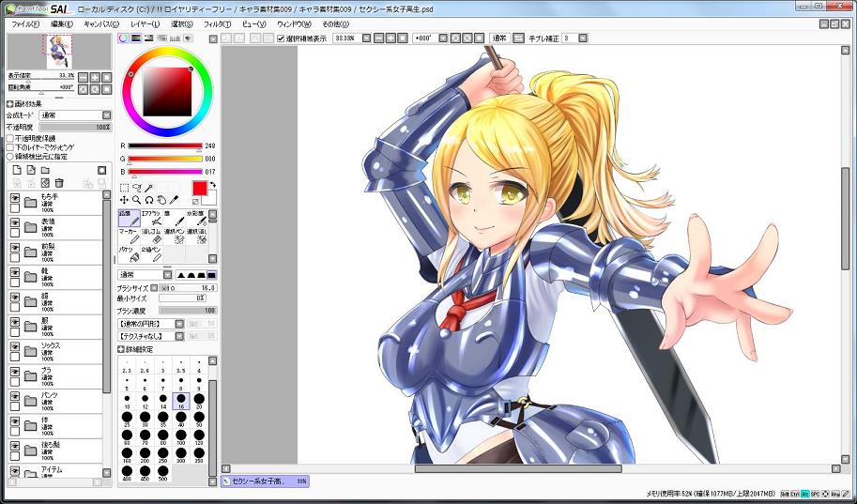Delete layer using the trash can icon
857x504 pixels.
59,182
